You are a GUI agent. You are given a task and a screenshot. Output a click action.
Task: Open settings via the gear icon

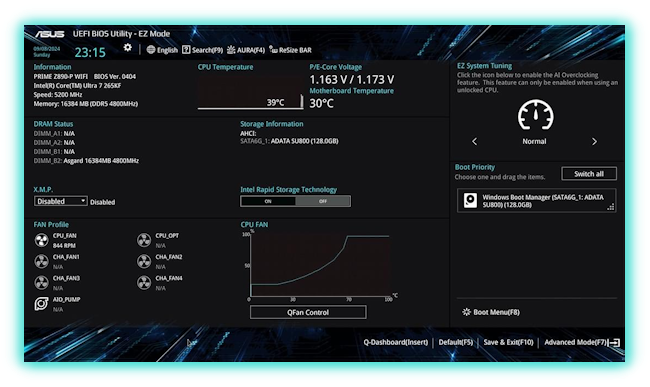[128, 48]
